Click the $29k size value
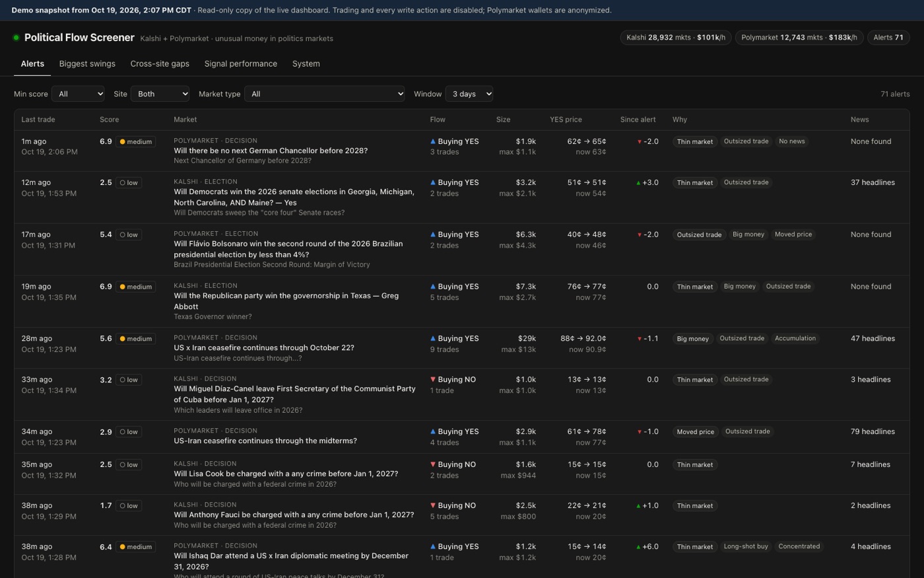This screenshot has width=924, height=578. tap(527, 339)
